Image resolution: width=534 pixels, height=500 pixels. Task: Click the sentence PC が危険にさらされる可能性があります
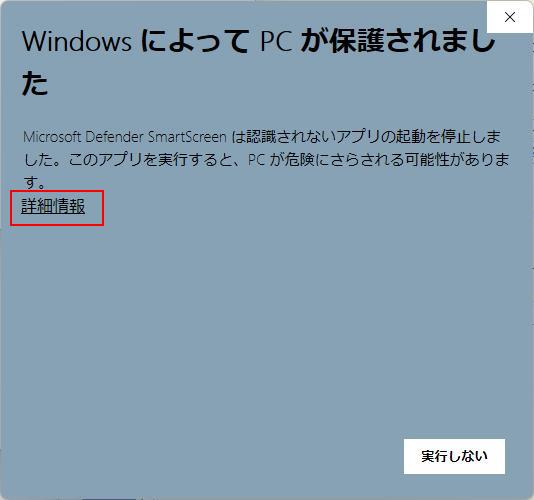378,159
